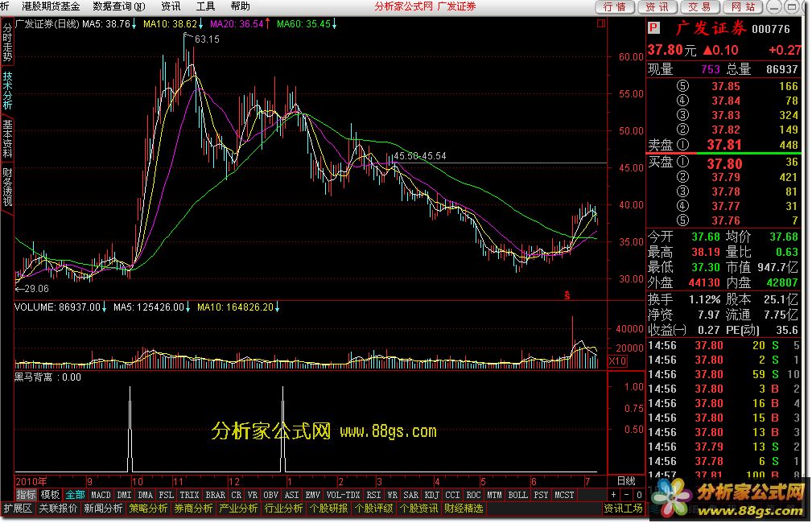Open the 个股评级 bottom tab
The width and height of the screenshot is (812, 523).
click(x=373, y=509)
